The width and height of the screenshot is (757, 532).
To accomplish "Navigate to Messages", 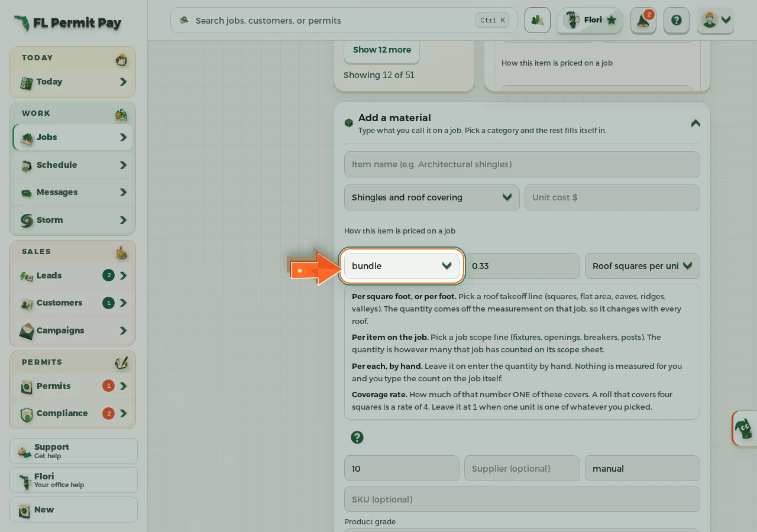I will [73, 192].
